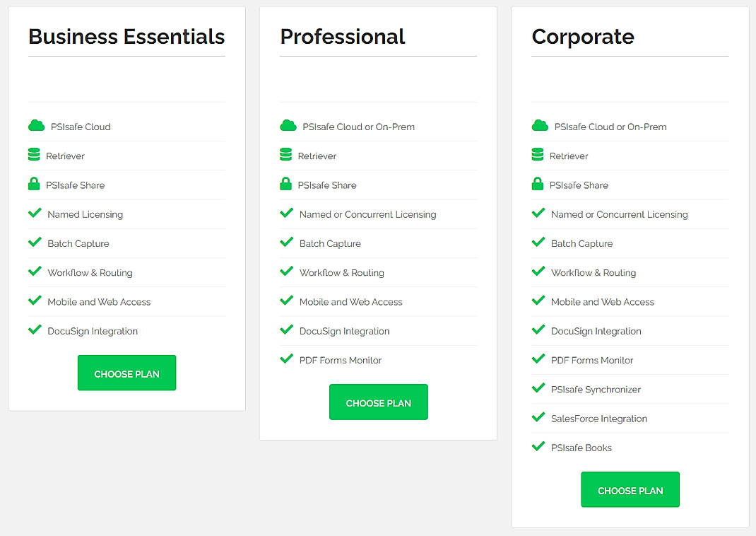The height and width of the screenshot is (536, 756).
Task: Click the checkmark beside Workflow & Routing in Corporate
Action: click(x=538, y=272)
